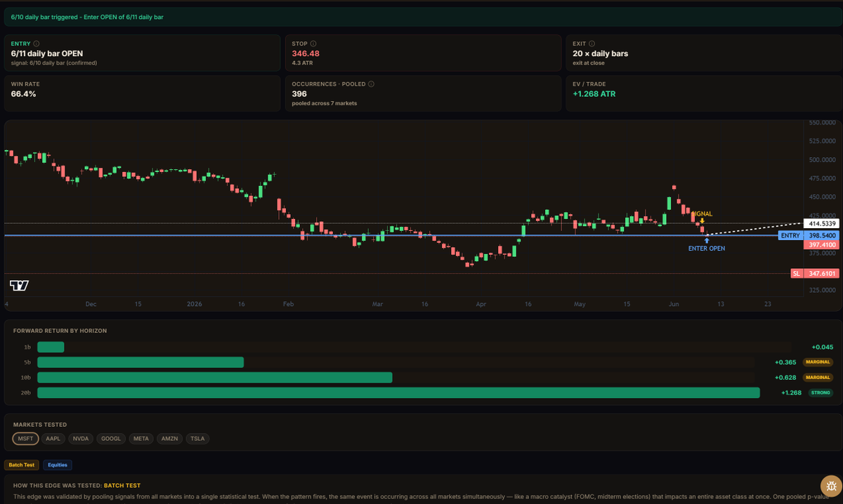The width and height of the screenshot is (843, 504).
Task: Select the META market chip
Action: coord(140,439)
